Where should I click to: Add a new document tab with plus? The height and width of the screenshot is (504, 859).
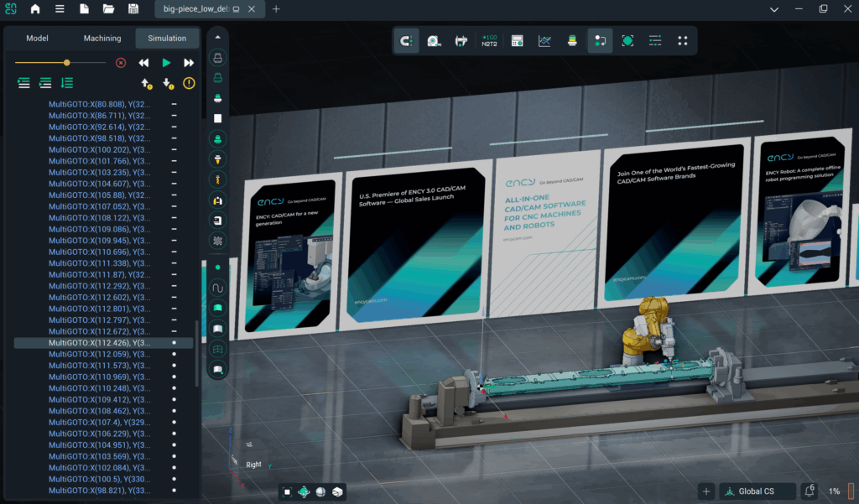coord(276,9)
